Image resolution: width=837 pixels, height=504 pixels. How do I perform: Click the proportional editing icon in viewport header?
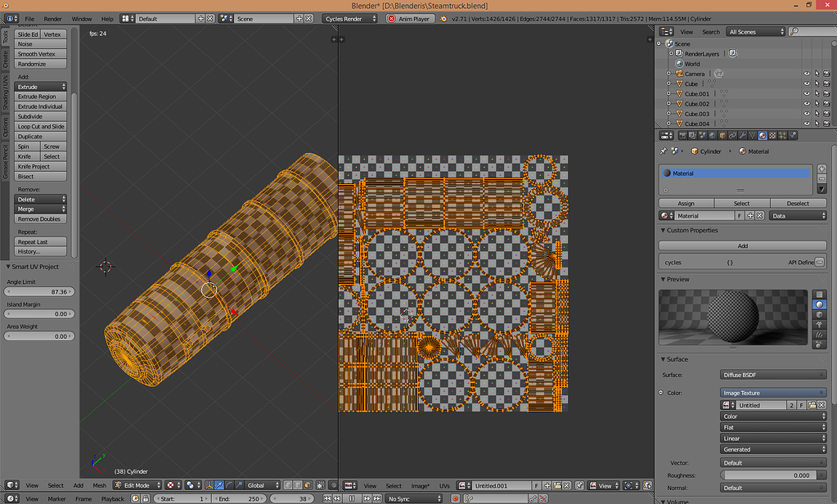pyautogui.click(x=334, y=485)
